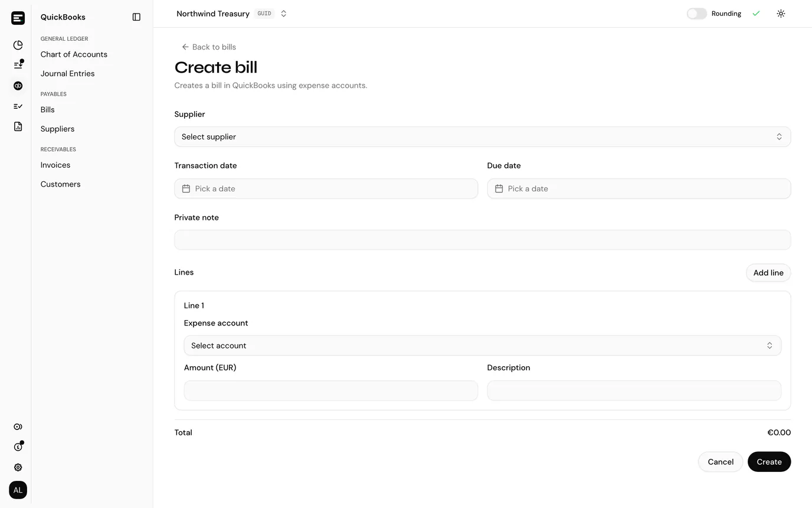Open the Select supplier dropdown
Viewport: 812px width, 508px height.
click(x=482, y=136)
